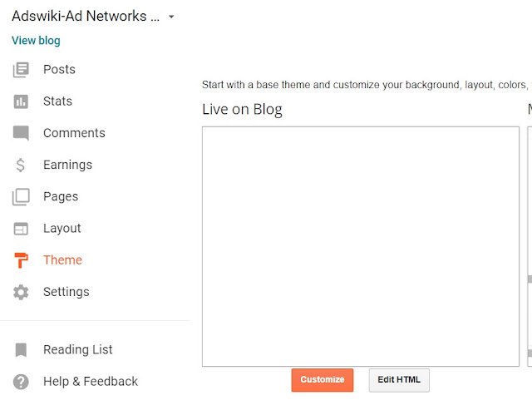Select the Theme paint roller icon
Image resolution: width=532 pixels, height=420 pixels.
coord(21,260)
